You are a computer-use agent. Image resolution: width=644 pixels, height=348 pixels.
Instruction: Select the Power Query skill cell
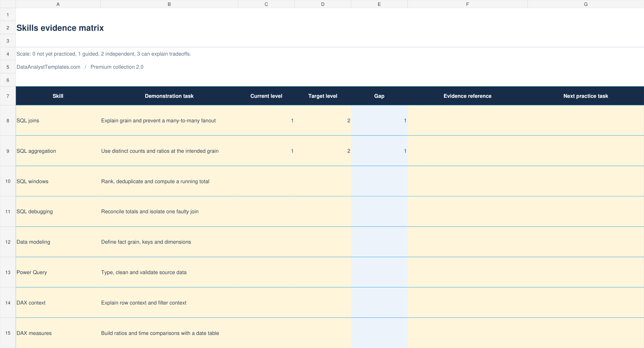tap(58, 272)
